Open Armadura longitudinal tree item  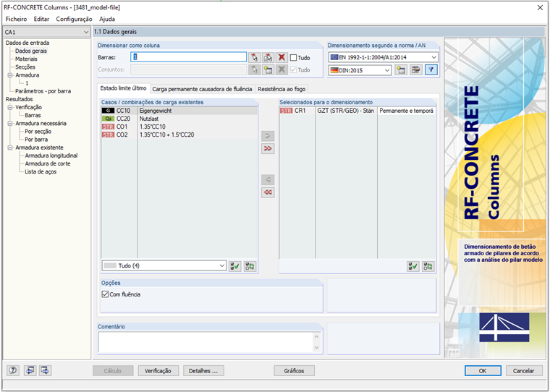51,155
